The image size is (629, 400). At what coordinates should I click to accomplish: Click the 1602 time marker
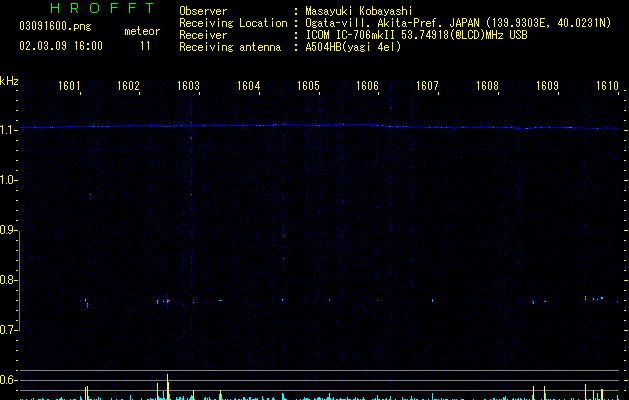pyautogui.click(x=128, y=86)
